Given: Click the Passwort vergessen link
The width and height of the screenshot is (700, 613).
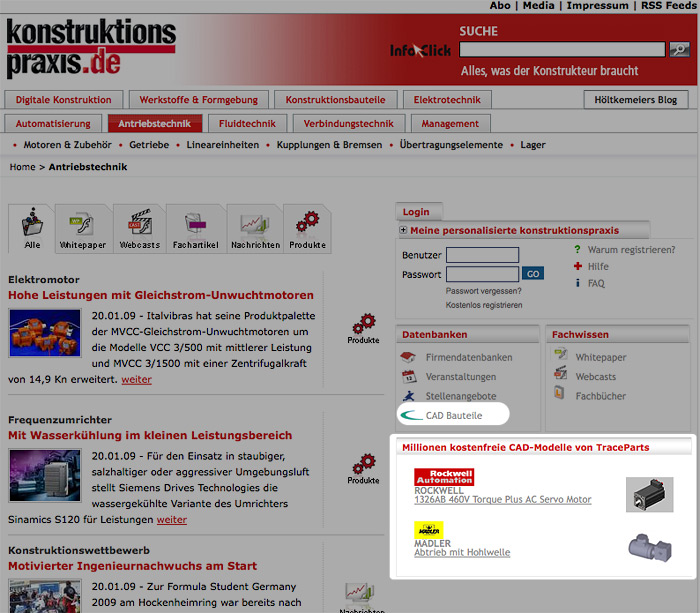Looking at the screenshot, I should point(484,291).
